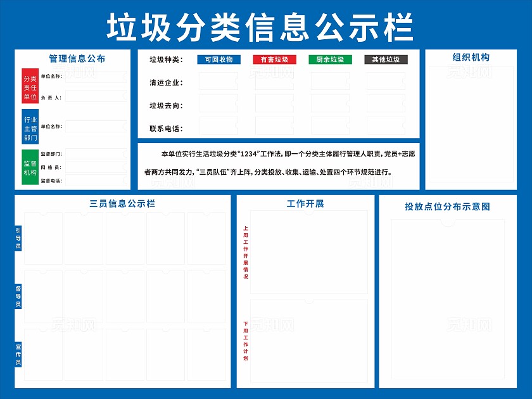Image resolution: width=532 pixels, height=399 pixels.
Task: Open the 投放点位分布示意图 map frame
Action: 447,298
